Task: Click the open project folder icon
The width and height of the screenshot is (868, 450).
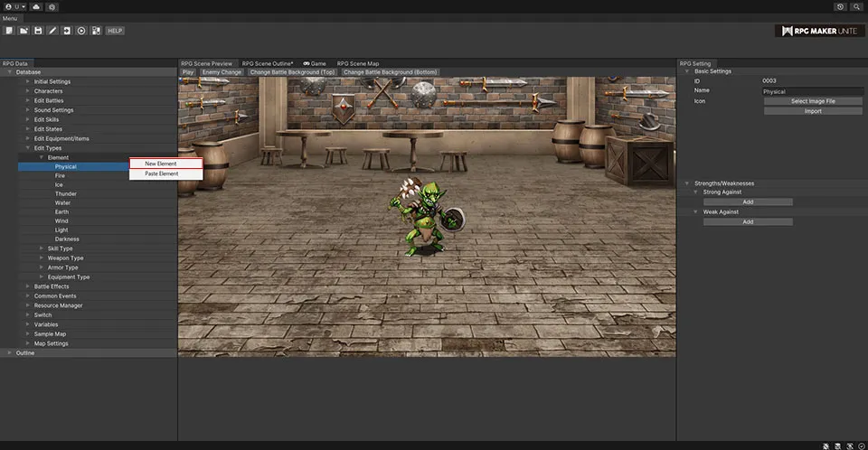Action: (x=23, y=31)
